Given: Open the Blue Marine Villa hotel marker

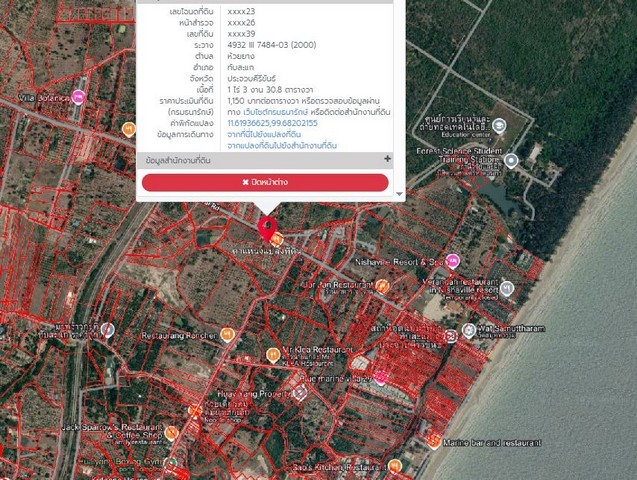Looking at the screenshot, I should pyautogui.click(x=381, y=378).
